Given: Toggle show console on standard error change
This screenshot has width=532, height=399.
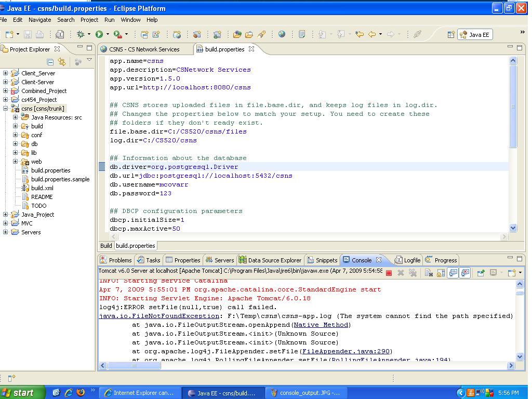Looking at the screenshot, I should [x=465, y=273].
